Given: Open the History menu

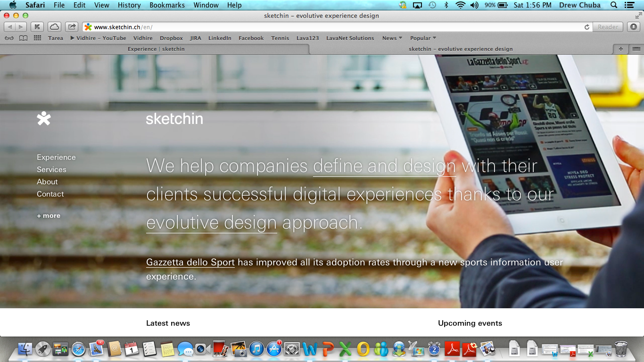Looking at the screenshot, I should tap(129, 5).
